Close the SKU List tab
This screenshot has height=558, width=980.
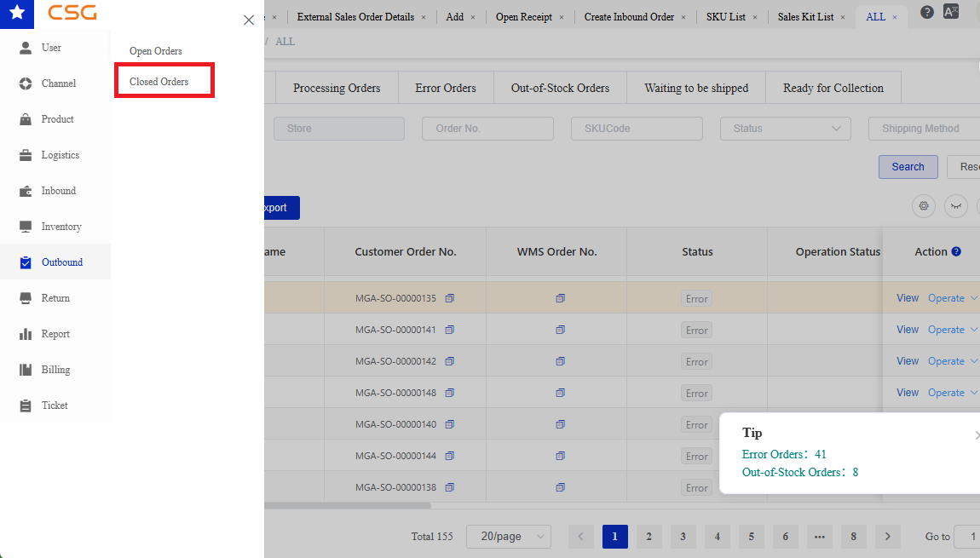pyautogui.click(x=755, y=18)
